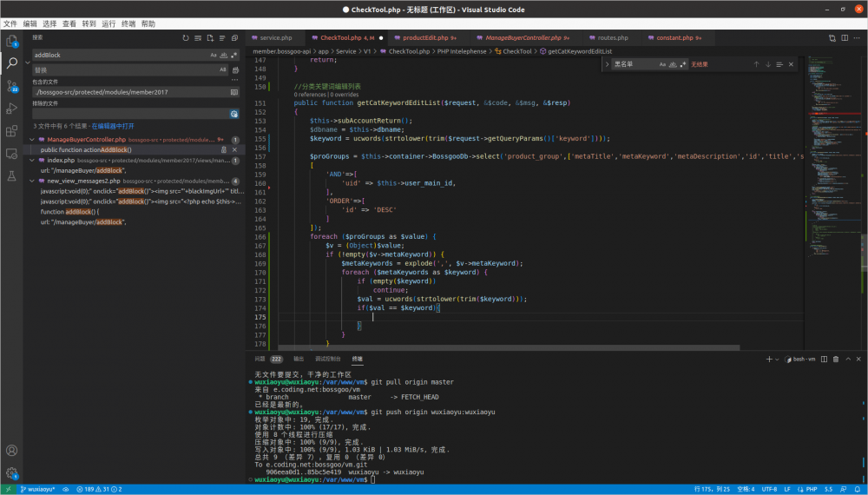
Task: Click the wuxiaoyu* branch in status bar
Action: click(x=36, y=489)
